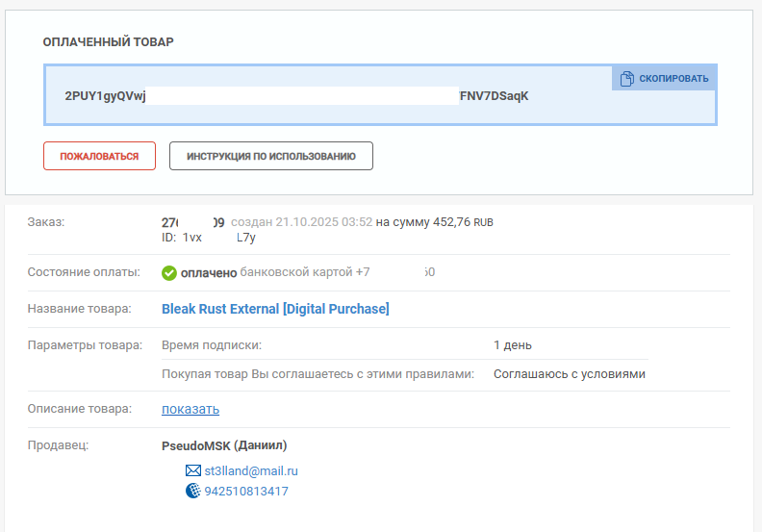
Task: Click the банковской картой payment text
Action: tap(296, 272)
